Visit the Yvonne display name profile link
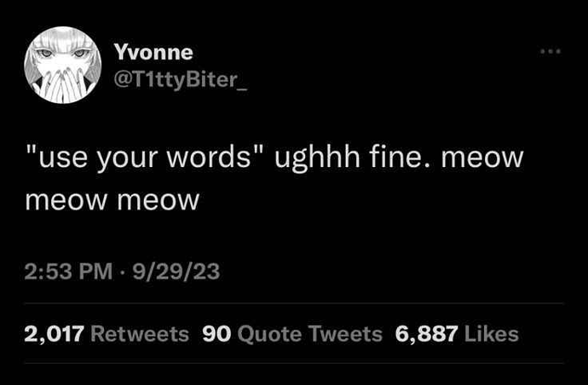 (x=153, y=52)
